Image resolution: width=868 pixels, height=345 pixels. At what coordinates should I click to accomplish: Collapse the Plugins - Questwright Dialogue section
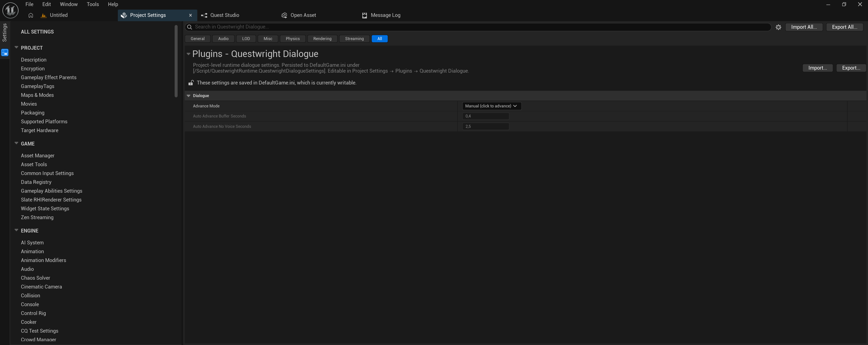(188, 54)
